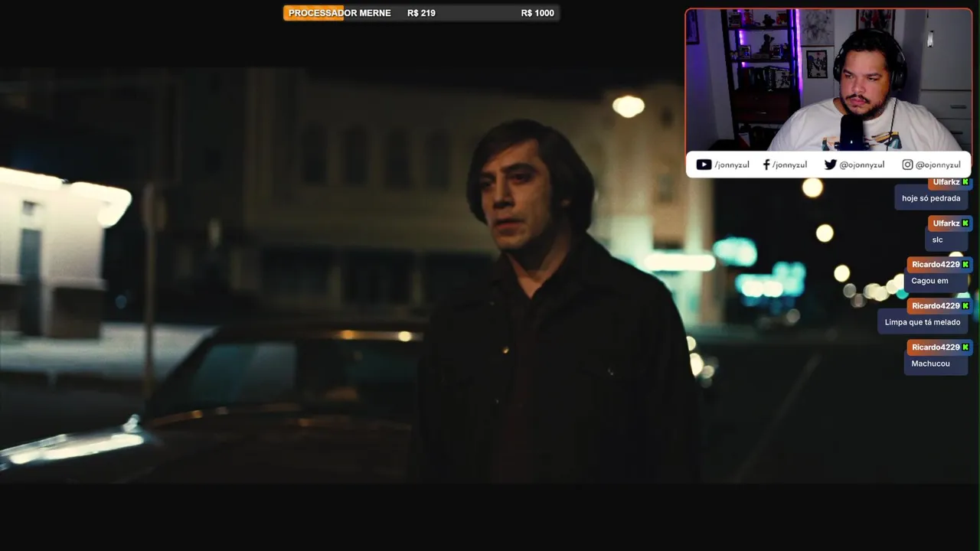Image resolution: width=980 pixels, height=551 pixels.
Task: Click the Facebook icon in social bar
Action: (x=766, y=165)
